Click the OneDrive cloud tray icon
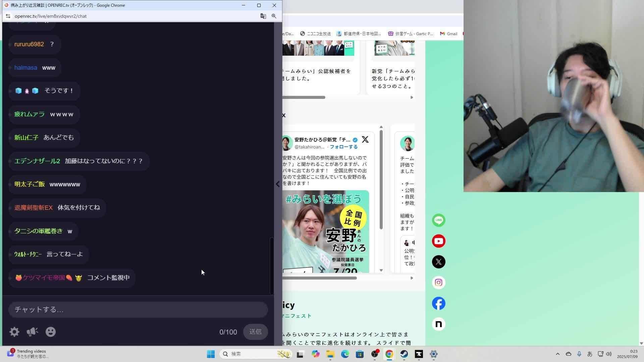This screenshot has width=644, height=362. pyautogui.click(x=569, y=354)
